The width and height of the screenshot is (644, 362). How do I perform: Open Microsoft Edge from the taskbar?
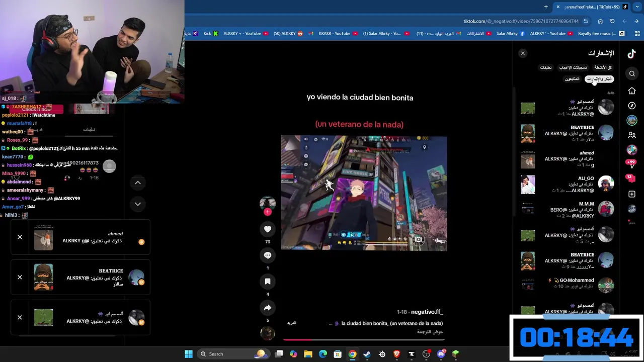(x=323, y=354)
